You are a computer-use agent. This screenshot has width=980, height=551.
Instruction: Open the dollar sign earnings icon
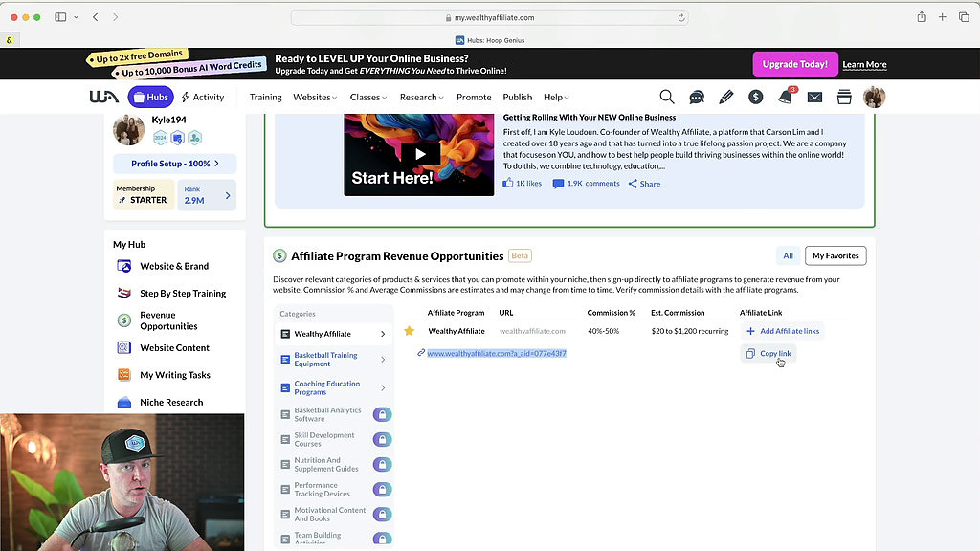(756, 97)
